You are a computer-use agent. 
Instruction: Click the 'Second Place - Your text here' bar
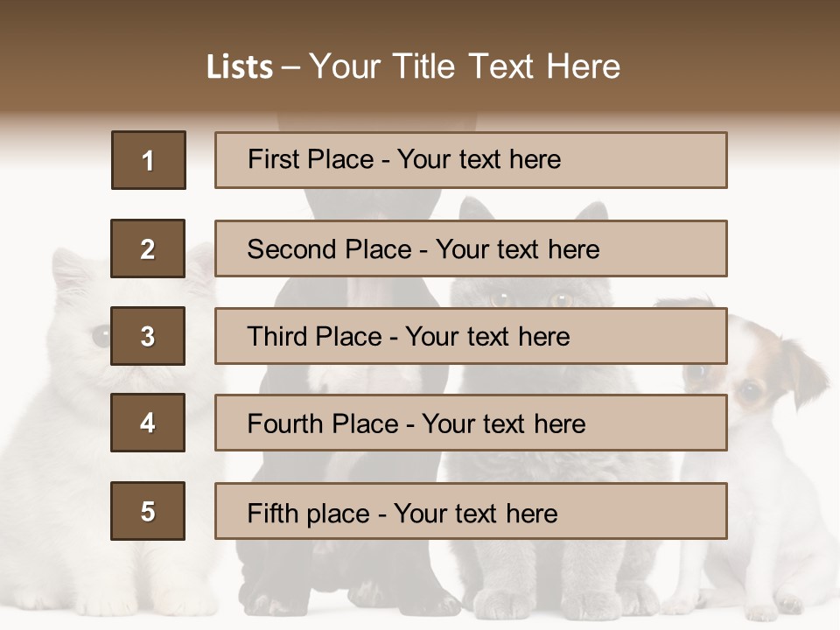pos(471,248)
